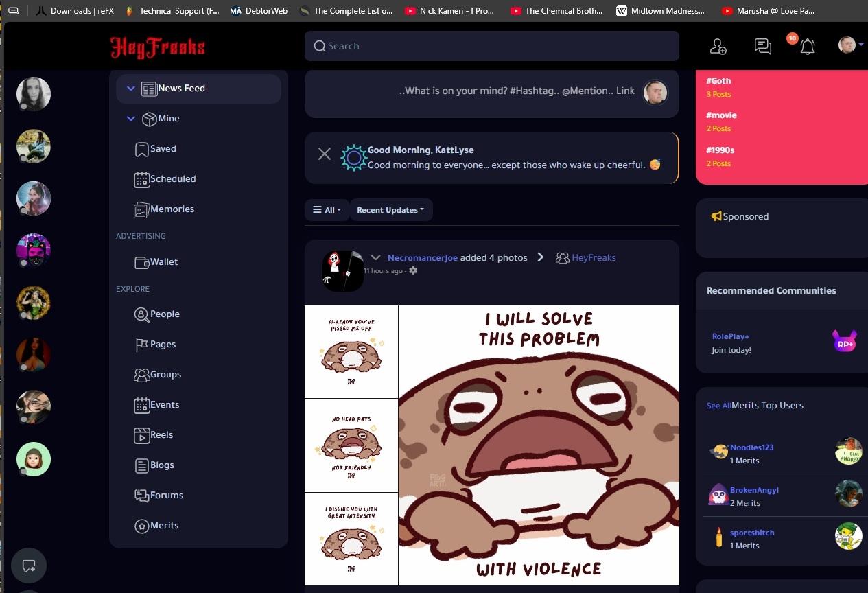Viewport: 868px width, 593px height.
Task: Open the Recent Updates sort dropdown
Action: tap(390, 210)
